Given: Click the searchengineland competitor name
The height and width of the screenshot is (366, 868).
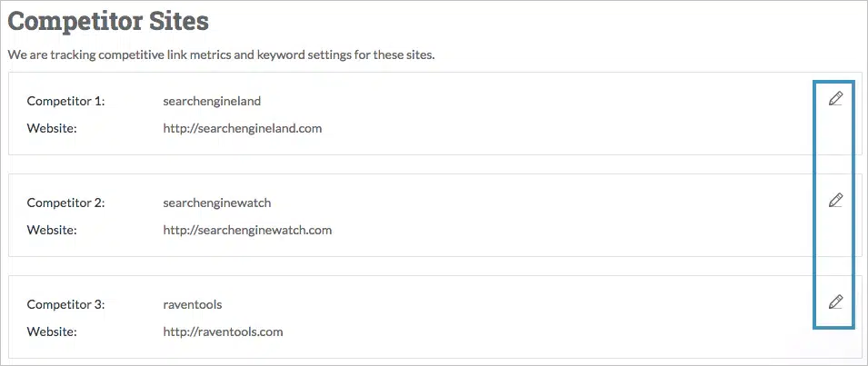Looking at the screenshot, I should coord(212,101).
